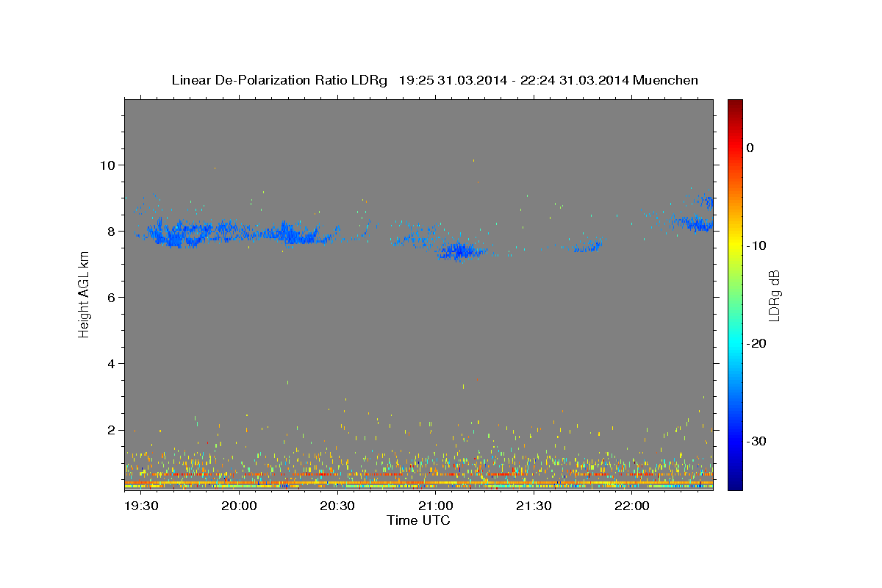This screenshot has height=588, width=882.
Task: Click the 'LDRg dB' colorbar label
Action: (x=774, y=294)
